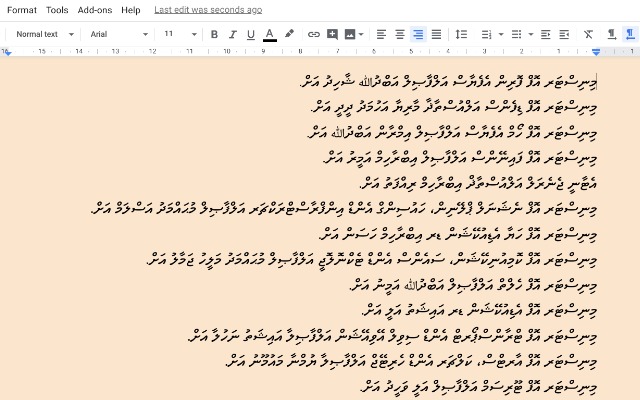The image size is (640, 400).
Task: Open the highlight color tool
Action: click(289, 34)
